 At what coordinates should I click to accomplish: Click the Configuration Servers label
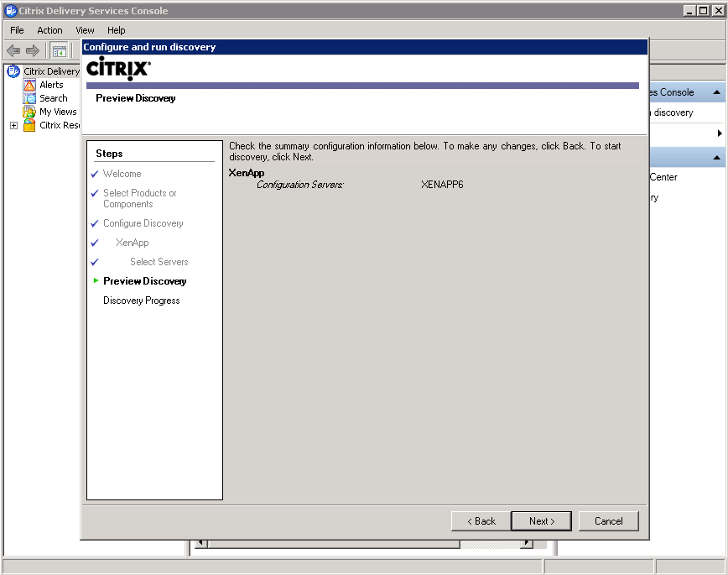(300, 185)
